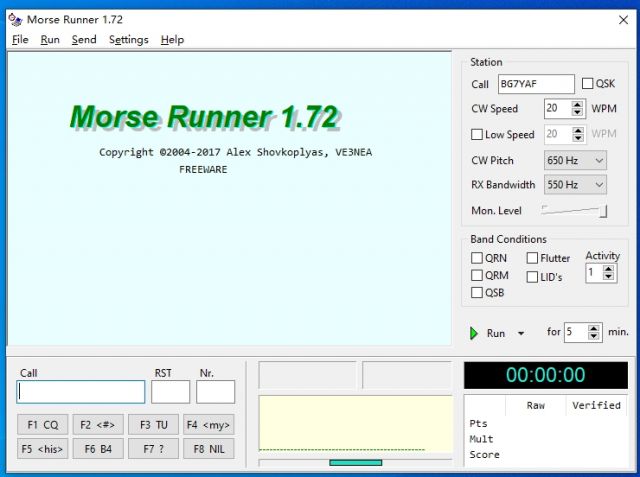Click the F3 TU button
640x477 pixels.
153,425
